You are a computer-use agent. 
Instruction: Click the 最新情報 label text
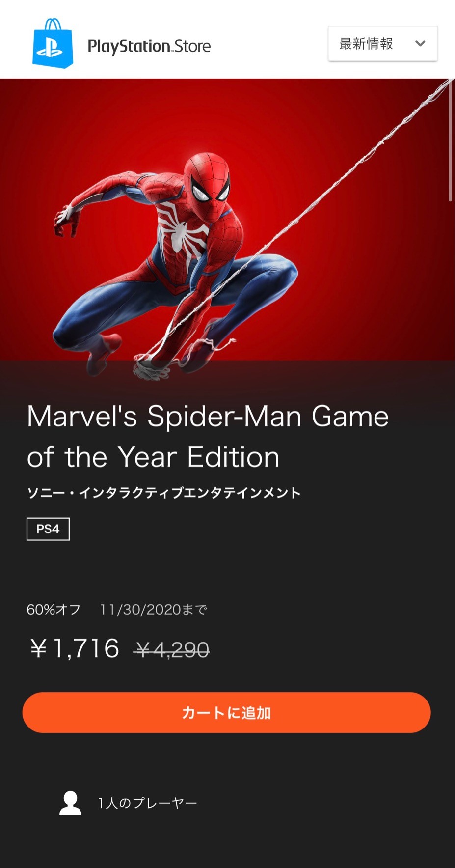366,44
